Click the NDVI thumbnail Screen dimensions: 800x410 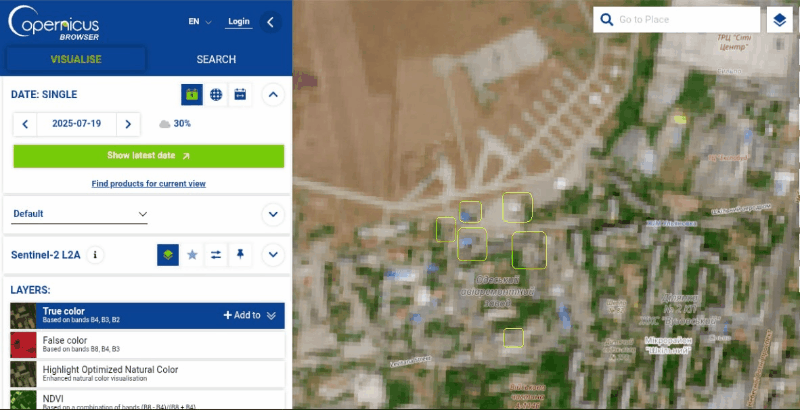tap(23, 400)
